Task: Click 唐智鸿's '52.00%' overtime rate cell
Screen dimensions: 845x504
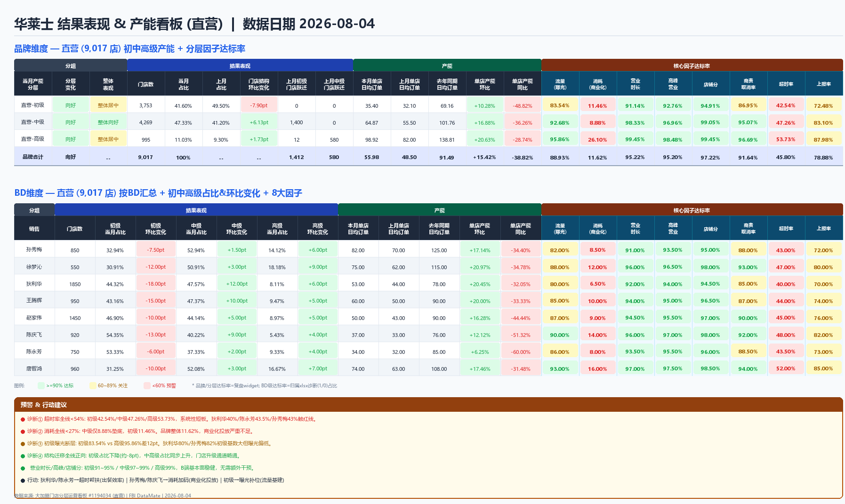Action: [786, 368]
